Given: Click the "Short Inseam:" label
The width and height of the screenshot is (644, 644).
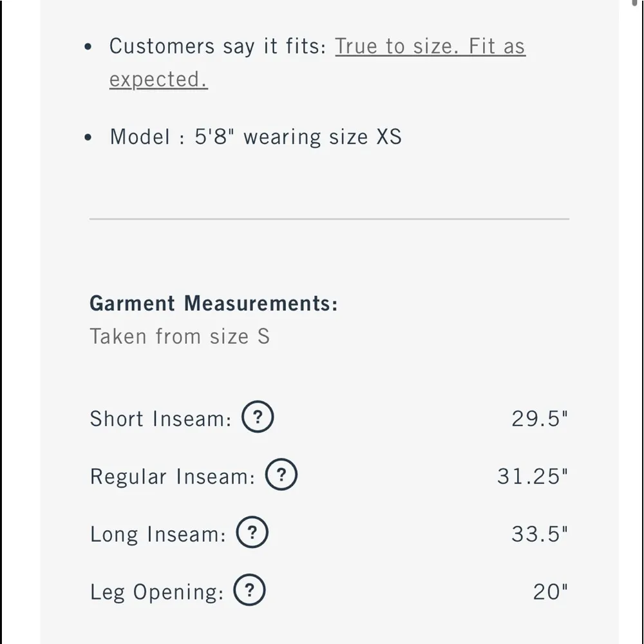Looking at the screenshot, I should tap(160, 419).
